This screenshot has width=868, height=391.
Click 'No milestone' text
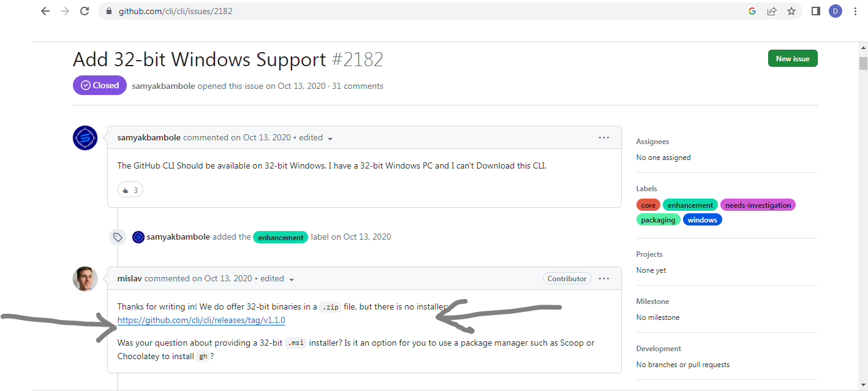tap(658, 317)
